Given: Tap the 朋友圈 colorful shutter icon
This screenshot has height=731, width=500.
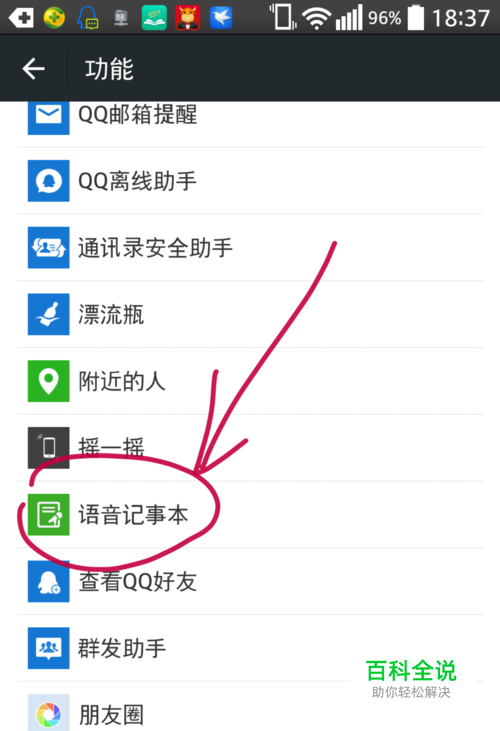Looking at the screenshot, I should (x=48, y=713).
